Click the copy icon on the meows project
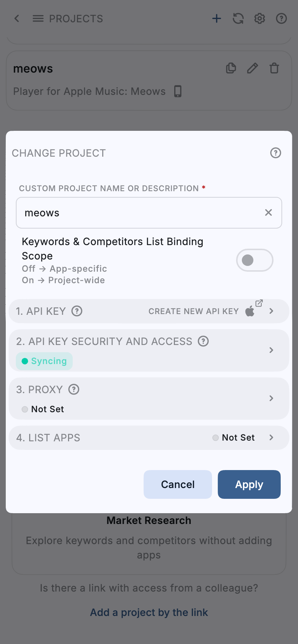This screenshot has height=644, width=298. pyautogui.click(x=231, y=68)
